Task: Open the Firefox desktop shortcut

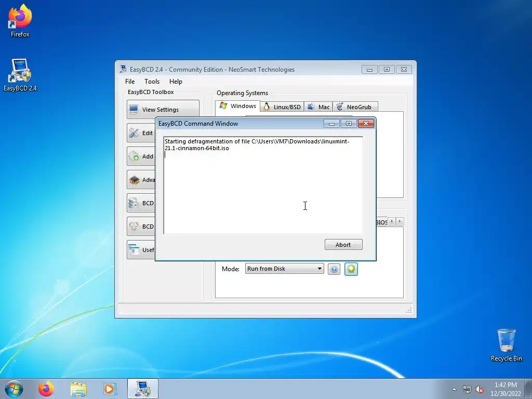Action: [x=20, y=20]
